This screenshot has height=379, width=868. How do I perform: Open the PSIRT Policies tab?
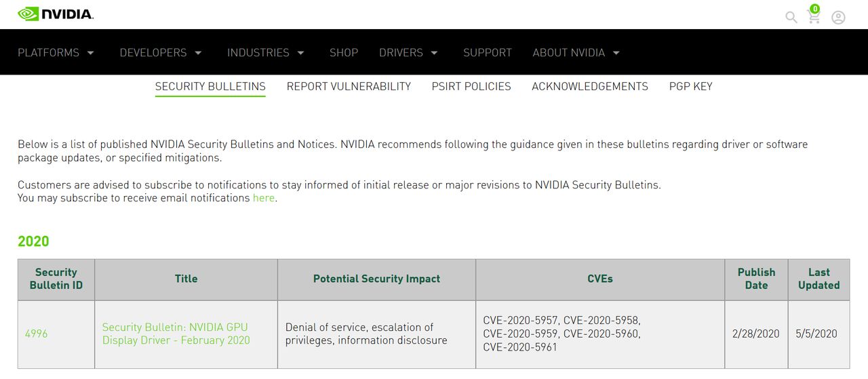point(471,86)
